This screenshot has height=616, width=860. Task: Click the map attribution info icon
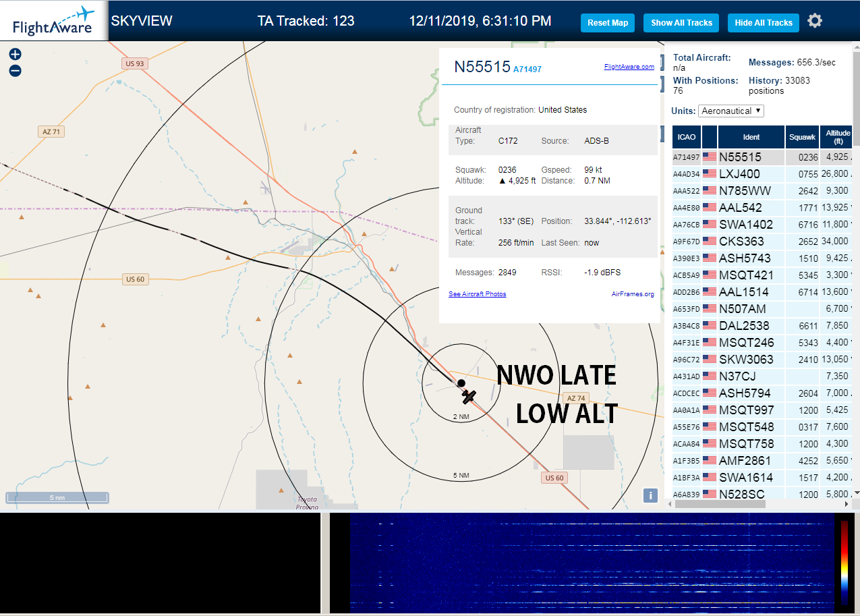point(650,495)
